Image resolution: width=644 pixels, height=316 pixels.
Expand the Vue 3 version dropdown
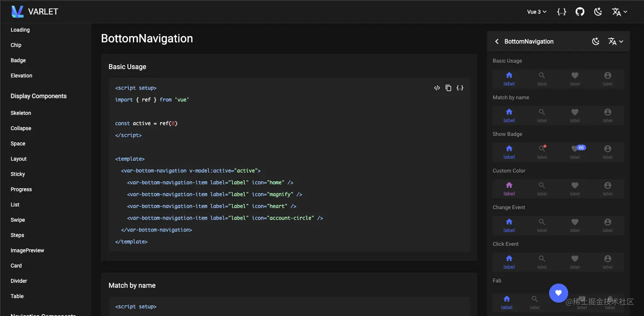(x=536, y=12)
